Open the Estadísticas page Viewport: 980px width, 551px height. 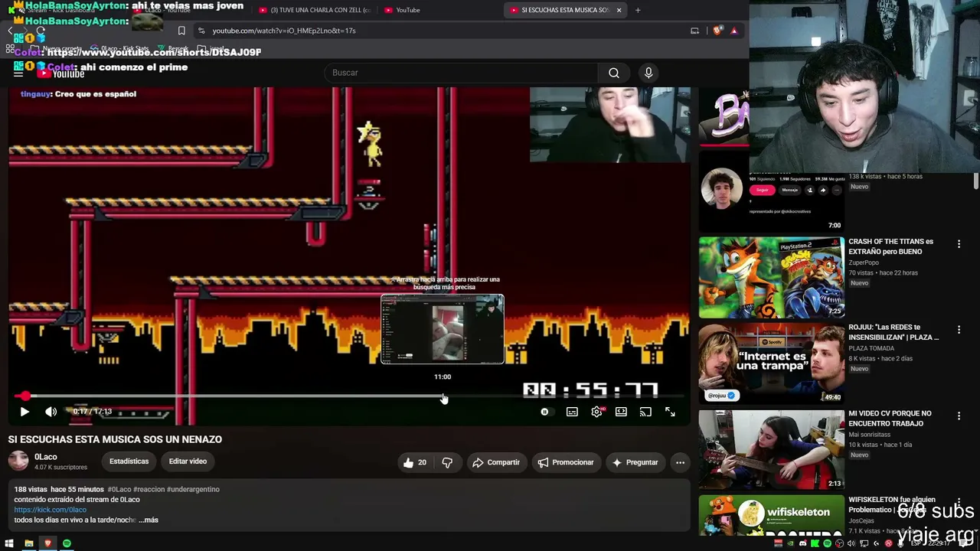(129, 461)
